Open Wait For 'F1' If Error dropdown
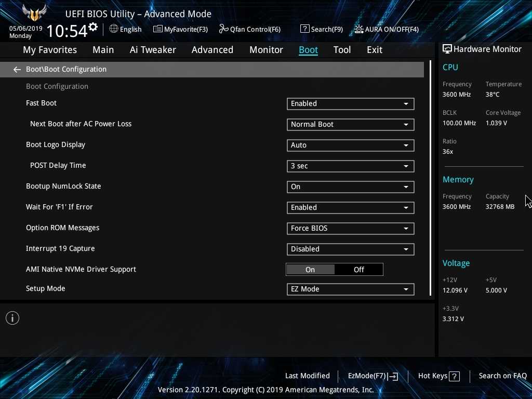 [351, 208]
